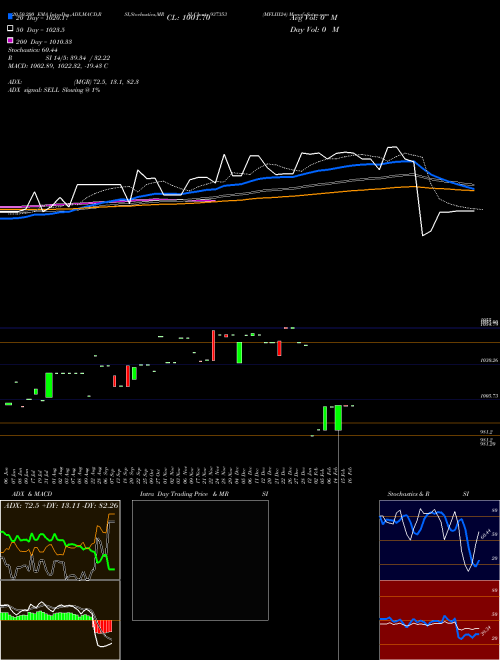Open the ADX line chart panel
500x660 pixels.
coord(60,540)
